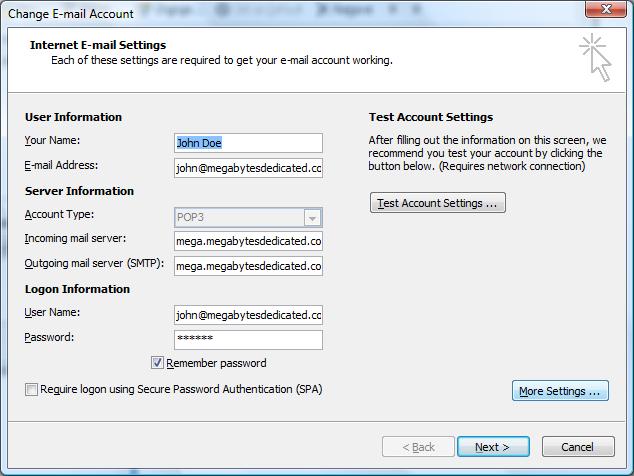This screenshot has width=634, height=476.
Task: Go to the previous page with Back
Action: pyautogui.click(x=417, y=447)
